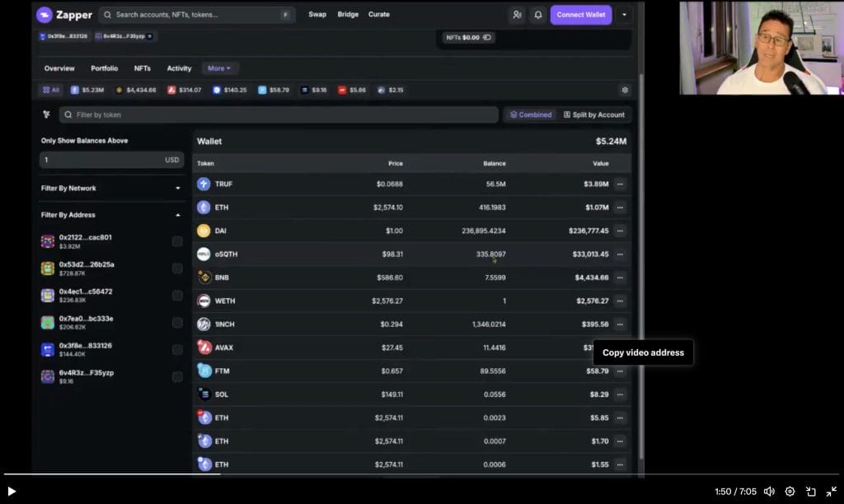
Task: Click the filter funnel icon beside token search
Action: (x=47, y=114)
